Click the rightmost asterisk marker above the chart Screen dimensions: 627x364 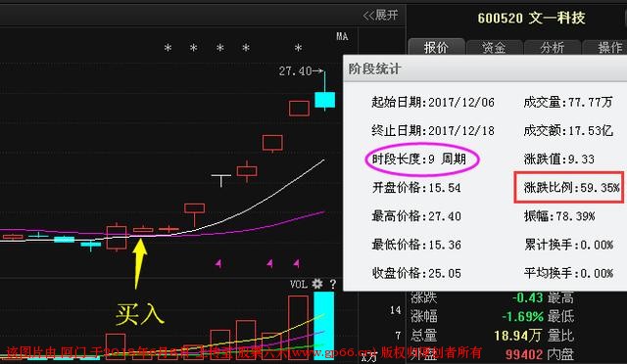pos(298,48)
